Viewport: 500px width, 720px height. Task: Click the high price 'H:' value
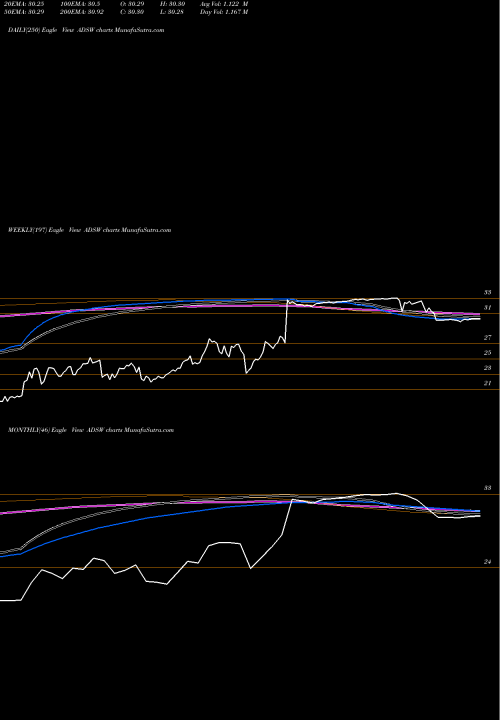171,4
